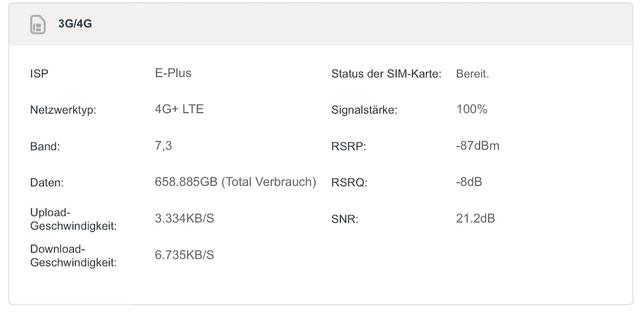Select the 3.334KB/S upload speed value
644x315 pixels.
[x=184, y=219]
